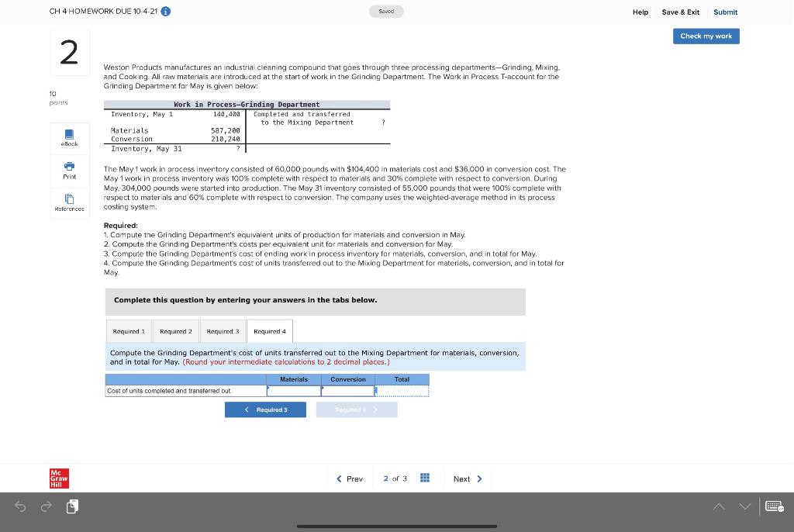
Task: Go back using the Required 3 button
Action: pos(266,409)
